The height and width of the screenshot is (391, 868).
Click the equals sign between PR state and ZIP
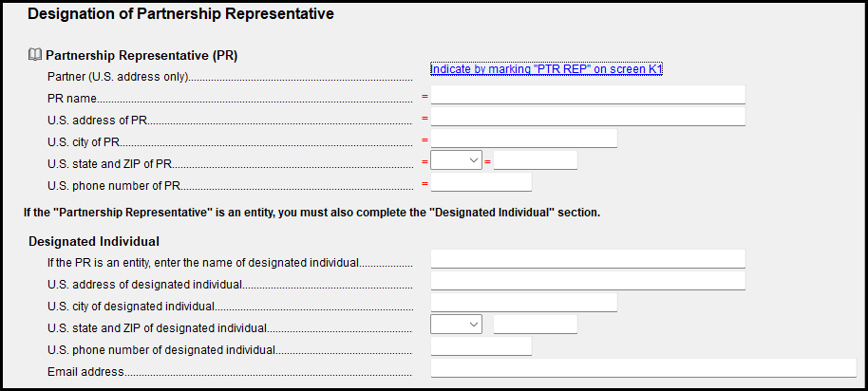(x=488, y=161)
